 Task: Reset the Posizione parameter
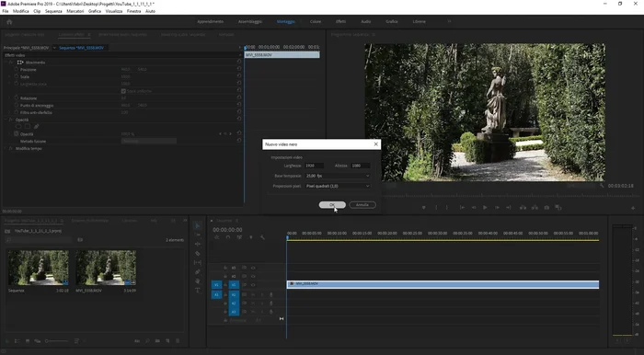click(x=239, y=69)
